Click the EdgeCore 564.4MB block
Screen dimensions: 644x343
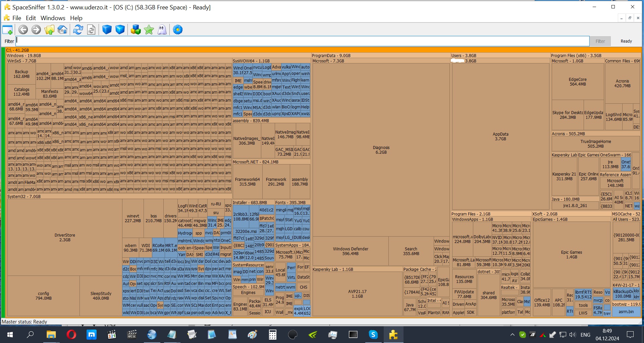pyautogui.click(x=578, y=82)
